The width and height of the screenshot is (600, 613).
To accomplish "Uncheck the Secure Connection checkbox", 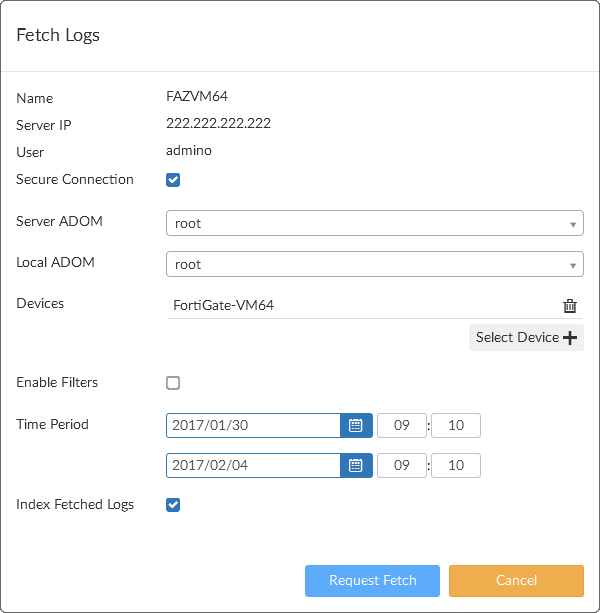I will pyautogui.click(x=173, y=180).
